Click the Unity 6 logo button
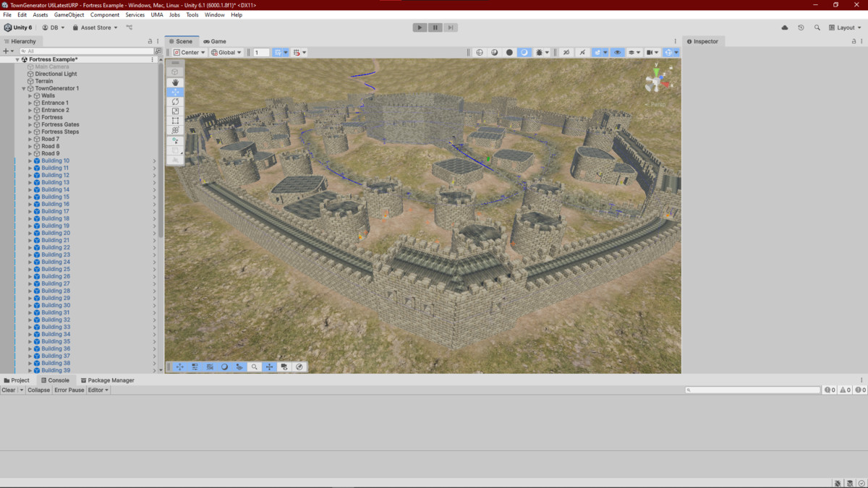868x488 pixels. (x=18, y=27)
